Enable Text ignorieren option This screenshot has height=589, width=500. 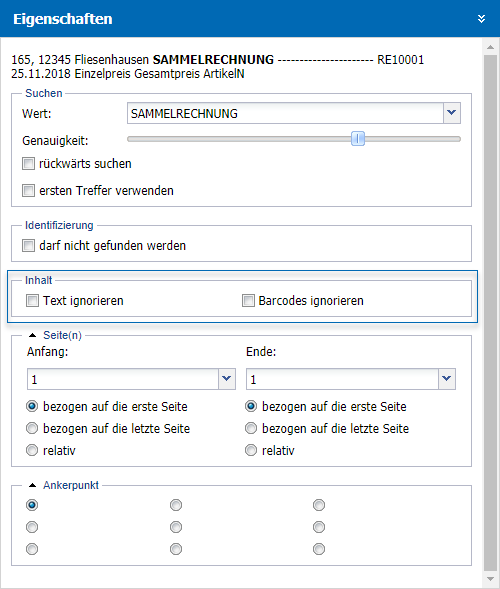[32, 301]
